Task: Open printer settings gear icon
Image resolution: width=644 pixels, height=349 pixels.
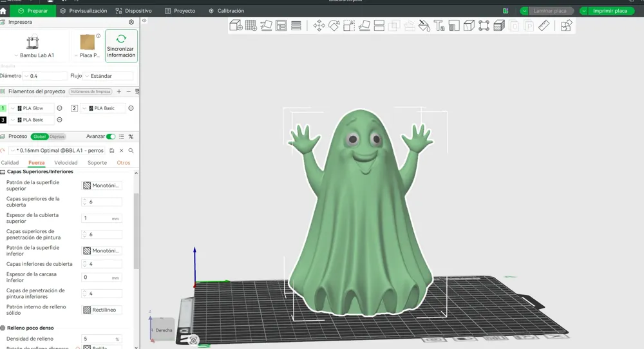Action: coord(131,22)
